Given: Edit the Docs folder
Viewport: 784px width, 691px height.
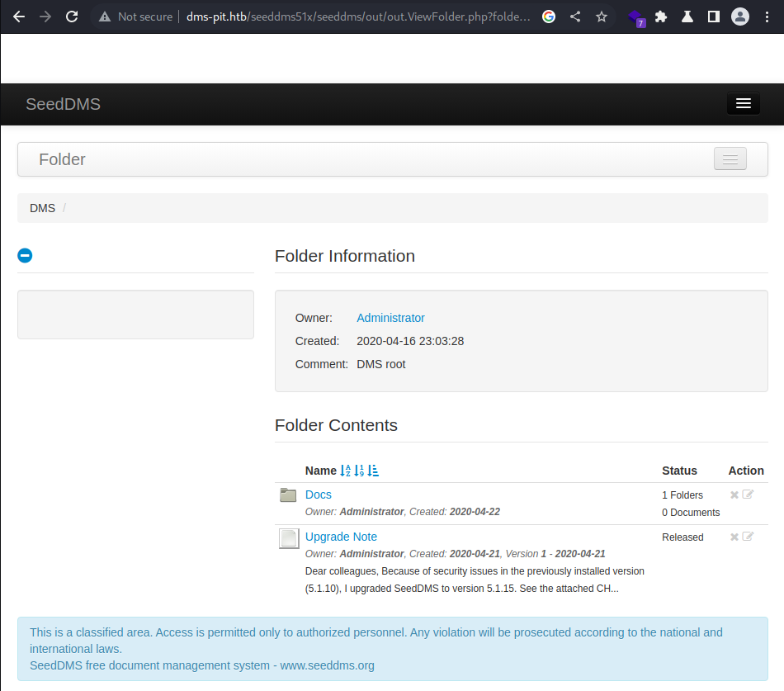Looking at the screenshot, I should [748, 495].
